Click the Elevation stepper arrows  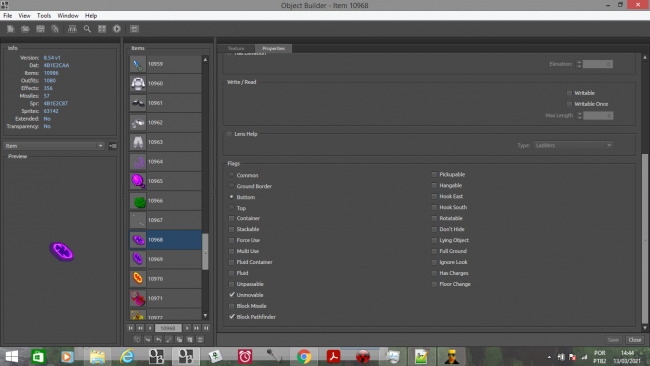pyautogui.click(x=579, y=64)
